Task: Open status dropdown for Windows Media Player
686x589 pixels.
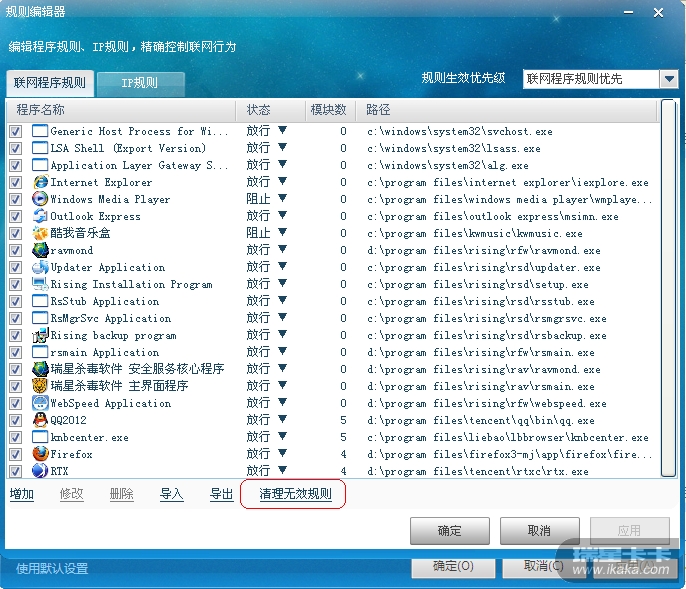Action: coord(283,198)
